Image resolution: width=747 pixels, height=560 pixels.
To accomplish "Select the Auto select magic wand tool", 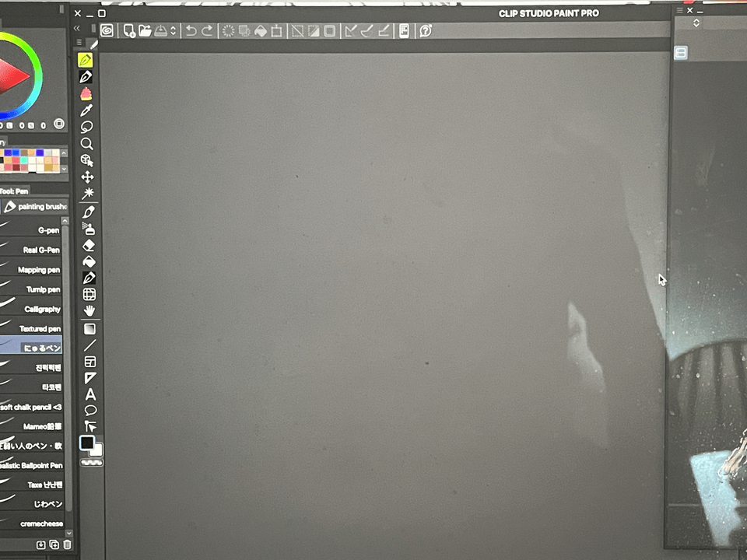I will (88, 194).
